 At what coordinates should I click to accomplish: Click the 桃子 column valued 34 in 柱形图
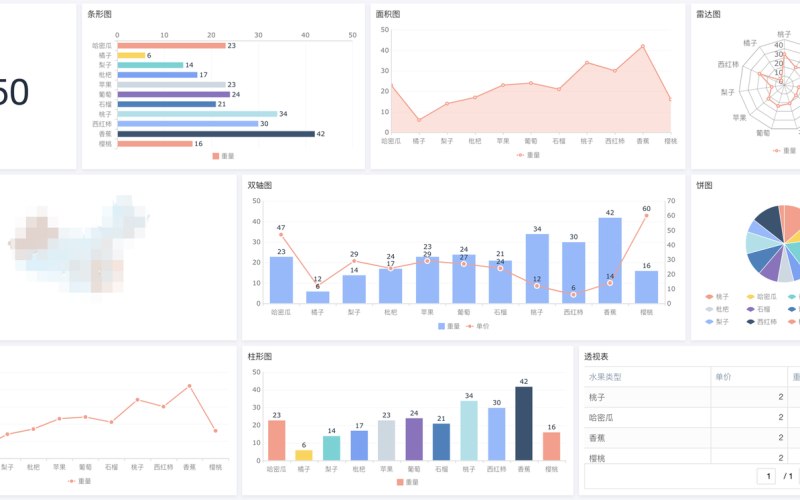pos(469,431)
